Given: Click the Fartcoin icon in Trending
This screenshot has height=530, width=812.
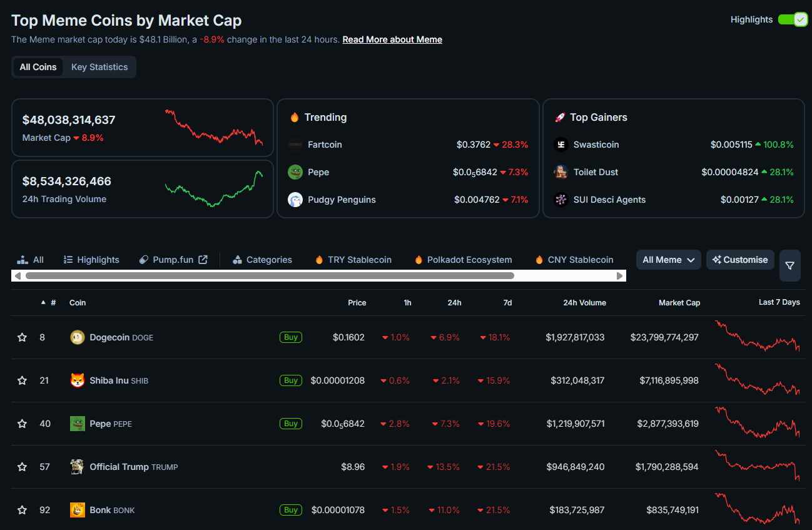Looking at the screenshot, I should 295,145.
